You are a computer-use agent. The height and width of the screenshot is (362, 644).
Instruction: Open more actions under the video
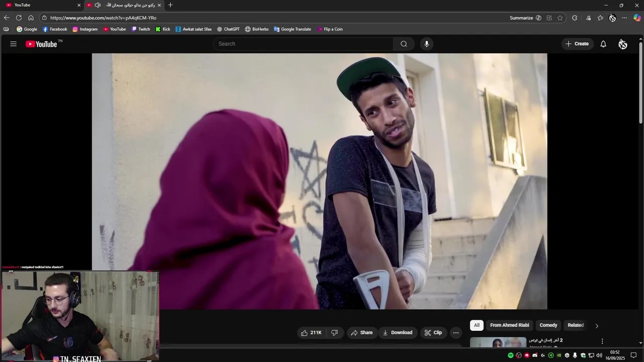coord(456,333)
